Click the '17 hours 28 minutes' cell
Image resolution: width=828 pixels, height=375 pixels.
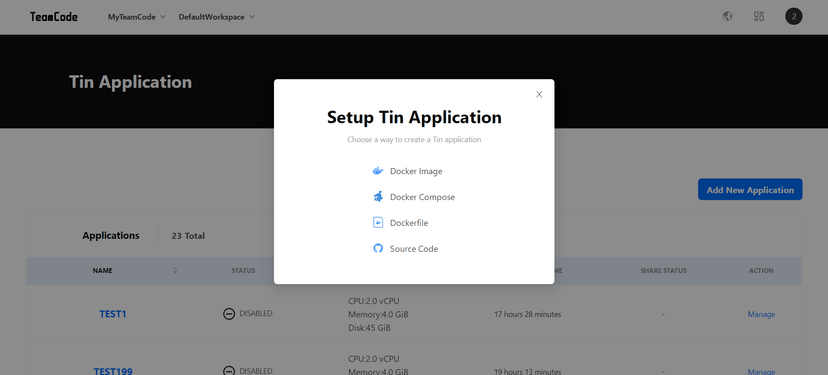coord(528,314)
